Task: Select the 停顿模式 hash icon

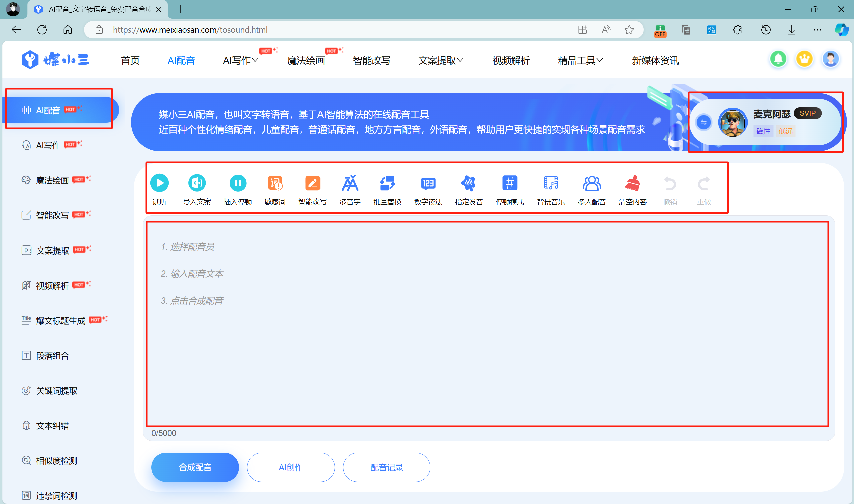Action: pyautogui.click(x=510, y=183)
